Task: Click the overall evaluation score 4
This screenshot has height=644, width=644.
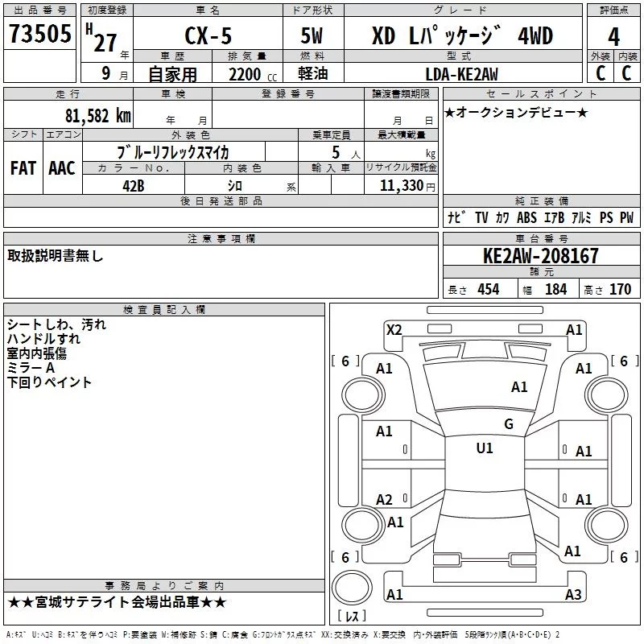Action: click(613, 35)
